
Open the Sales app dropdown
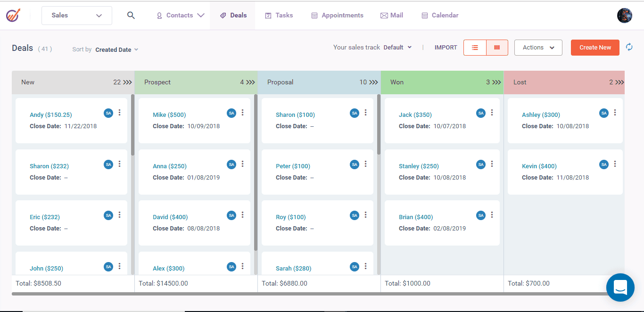pos(76,15)
